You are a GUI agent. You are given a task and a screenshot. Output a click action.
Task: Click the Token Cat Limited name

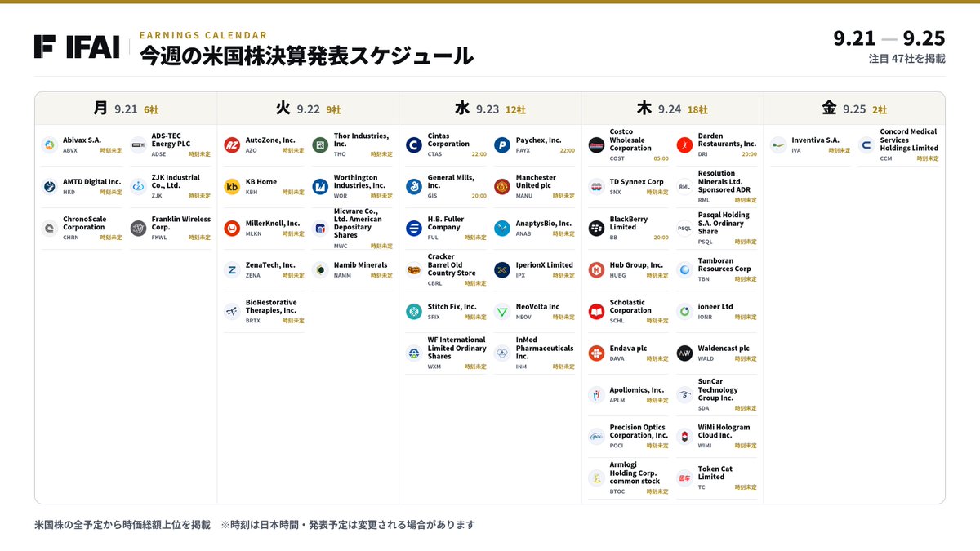tap(716, 473)
